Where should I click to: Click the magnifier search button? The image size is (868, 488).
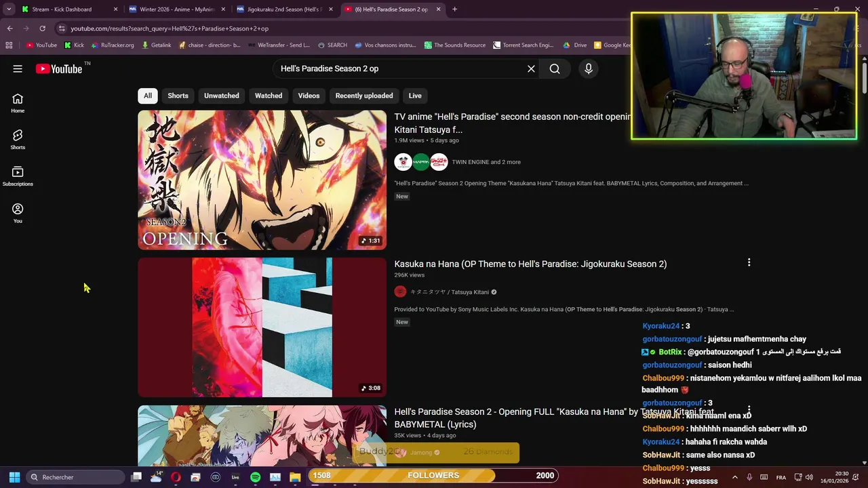pyautogui.click(x=555, y=68)
